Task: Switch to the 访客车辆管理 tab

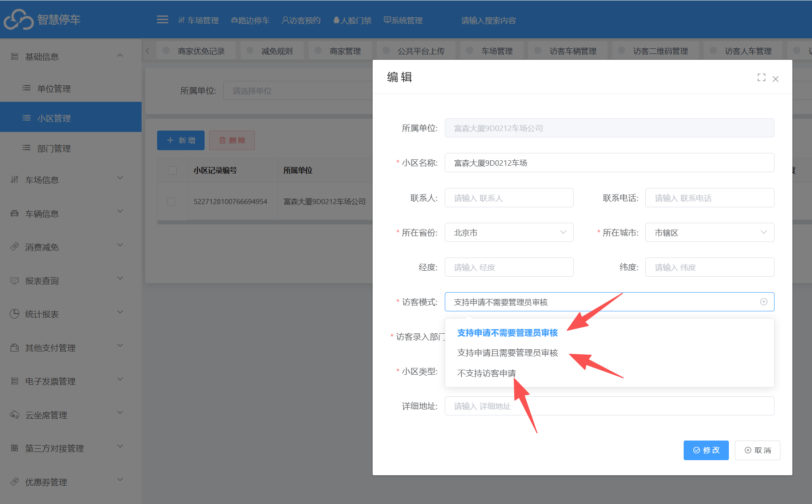Action: point(567,51)
